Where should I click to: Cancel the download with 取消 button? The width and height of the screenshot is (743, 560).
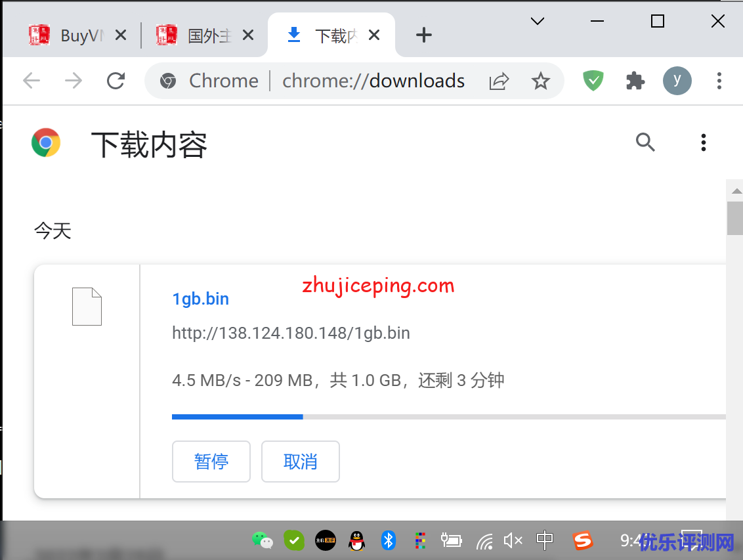(x=301, y=462)
